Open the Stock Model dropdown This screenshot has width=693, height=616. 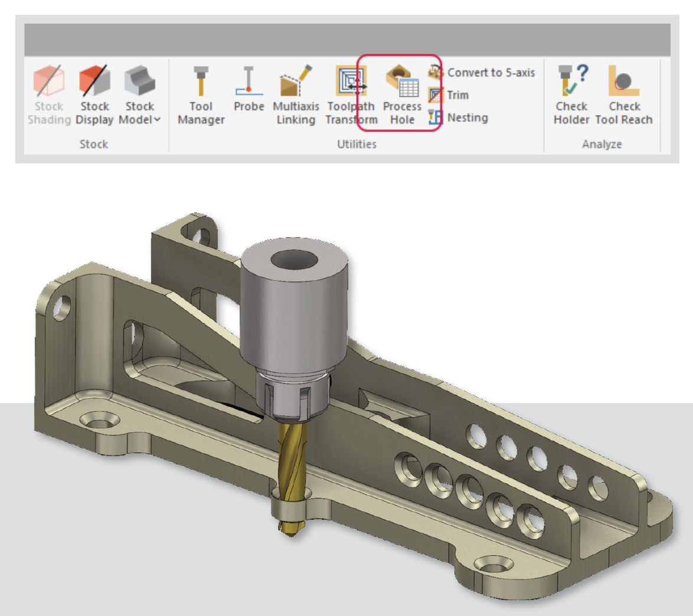(x=140, y=94)
